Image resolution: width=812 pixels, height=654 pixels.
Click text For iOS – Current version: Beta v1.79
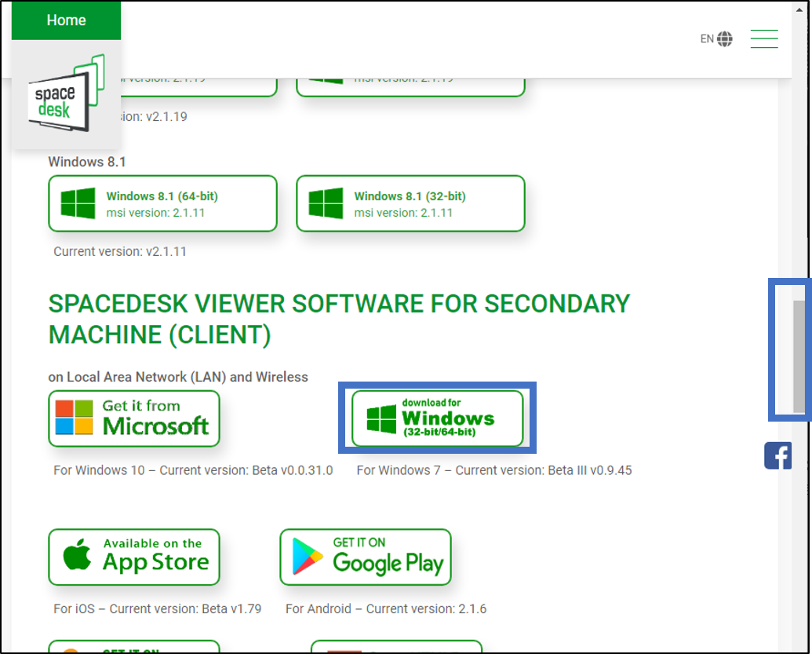pyautogui.click(x=158, y=608)
